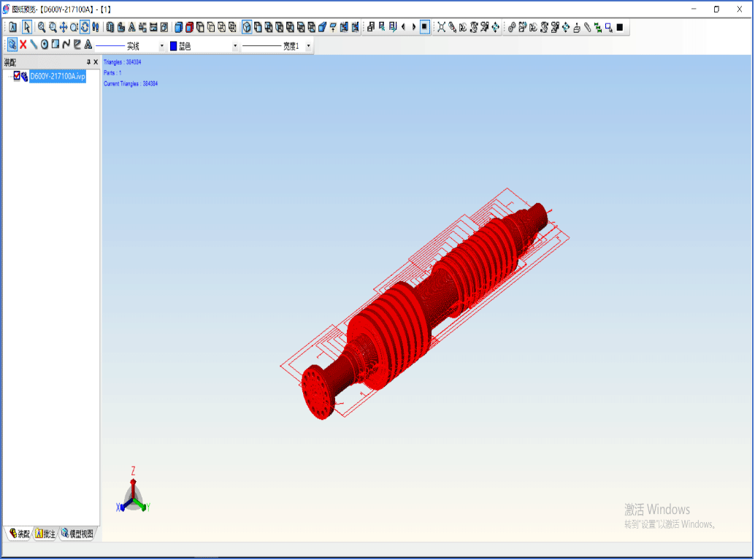
Task: Switch to the 装配 tab
Action: tap(19, 534)
